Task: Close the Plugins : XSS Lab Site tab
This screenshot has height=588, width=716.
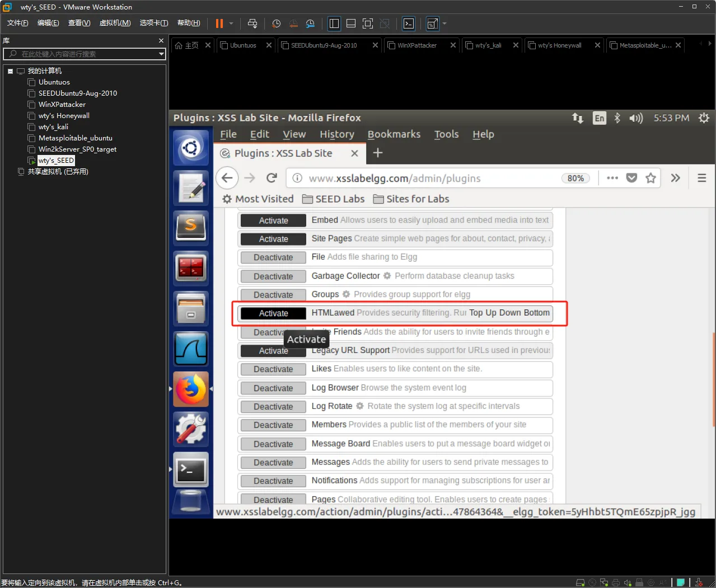Action: click(354, 153)
